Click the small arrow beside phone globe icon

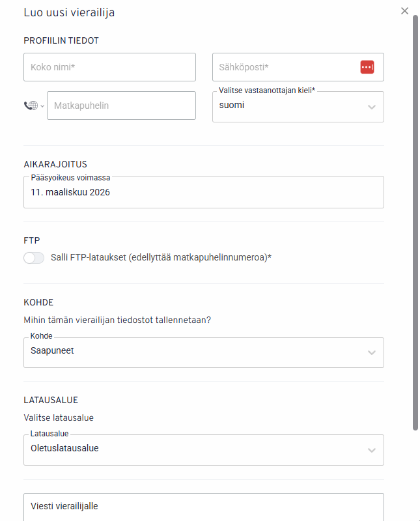click(x=42, y=106)
